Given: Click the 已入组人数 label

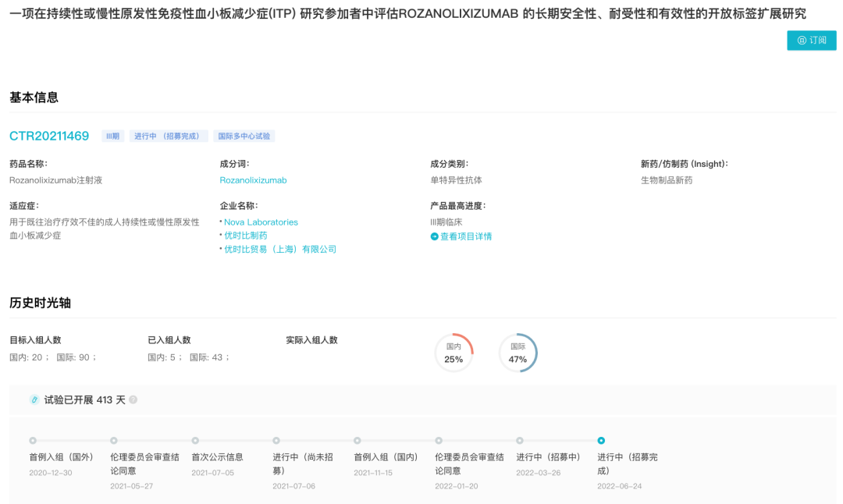Looking at the screenshot, I should click(169, 340).
